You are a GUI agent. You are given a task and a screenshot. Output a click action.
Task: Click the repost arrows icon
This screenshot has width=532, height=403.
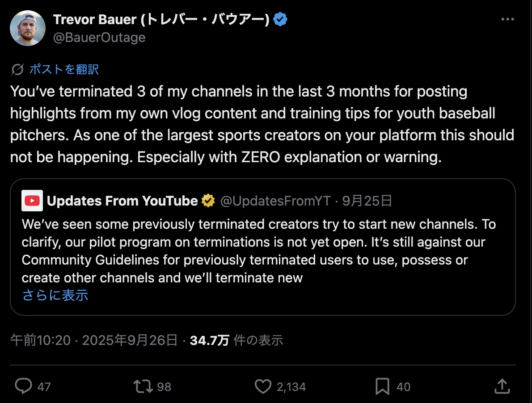coord(143,386)
